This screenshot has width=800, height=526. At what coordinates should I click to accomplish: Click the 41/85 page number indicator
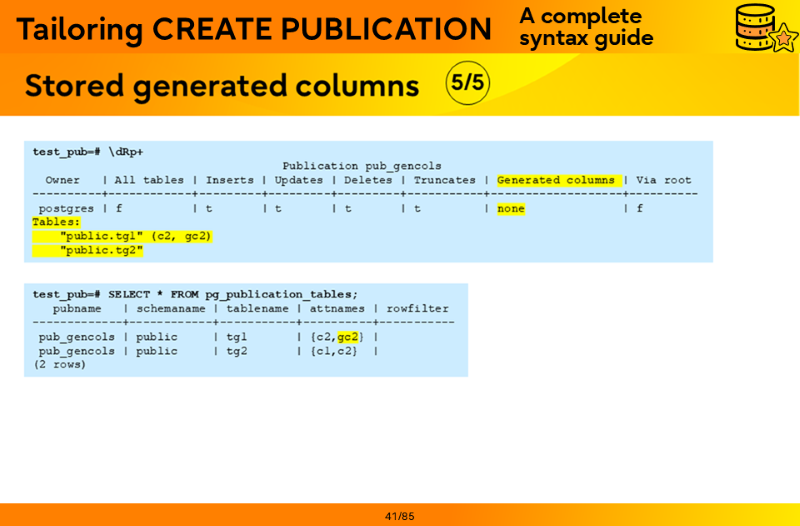[x=399, y=516]
